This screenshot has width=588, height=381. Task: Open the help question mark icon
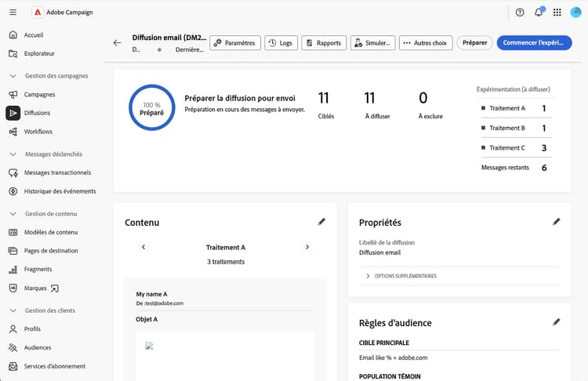coord(520,13)
